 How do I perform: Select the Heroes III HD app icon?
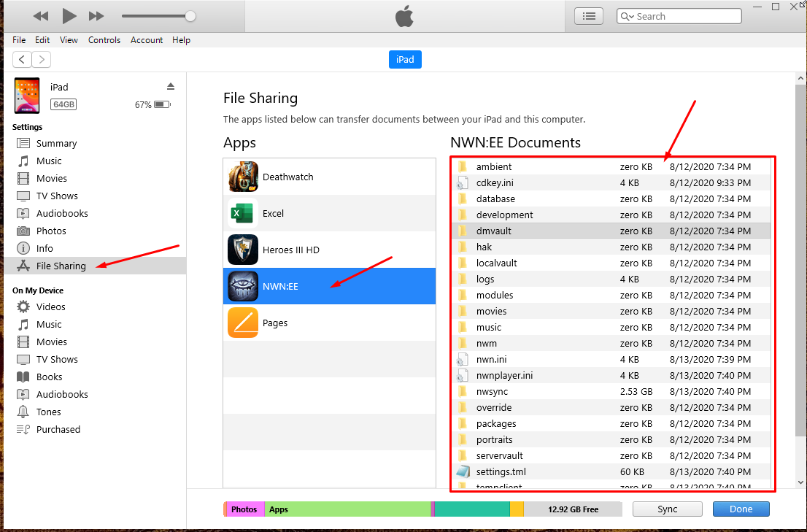pos(243,250)
